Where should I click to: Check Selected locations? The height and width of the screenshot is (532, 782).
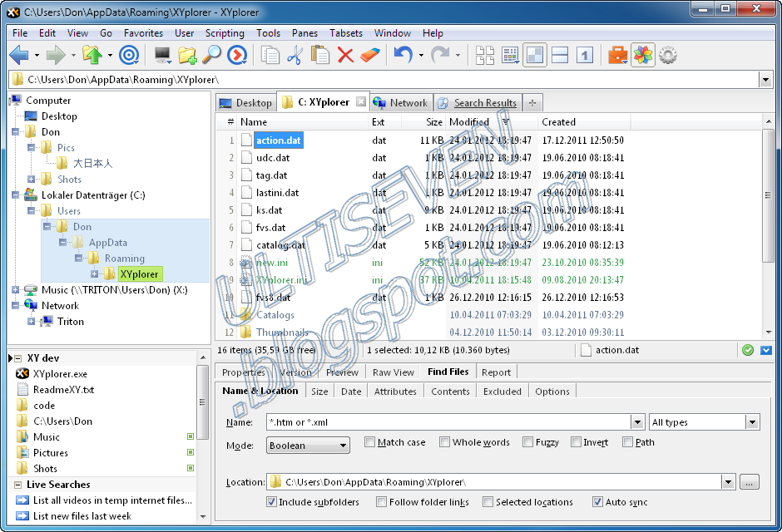pos(488,501)
